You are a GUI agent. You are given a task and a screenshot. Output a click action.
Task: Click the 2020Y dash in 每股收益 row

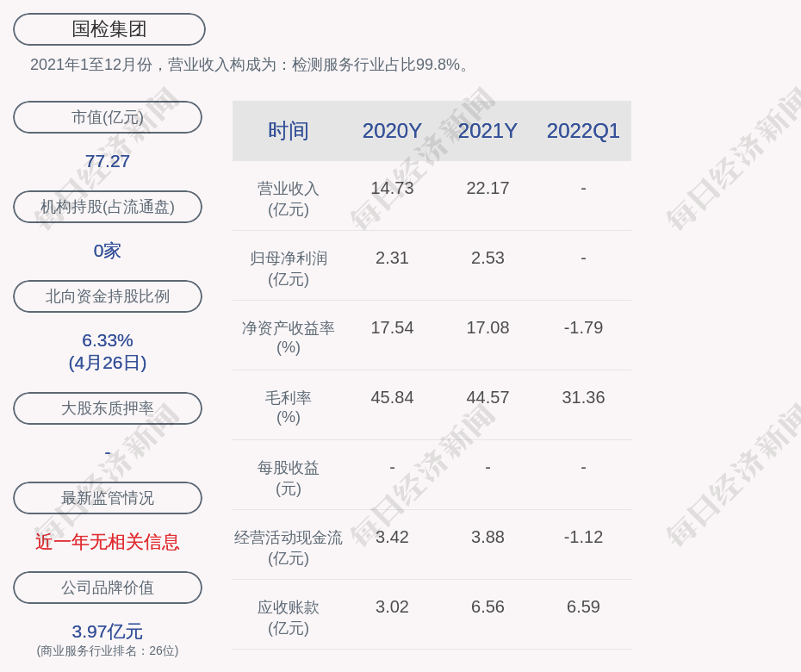[392, 468]
